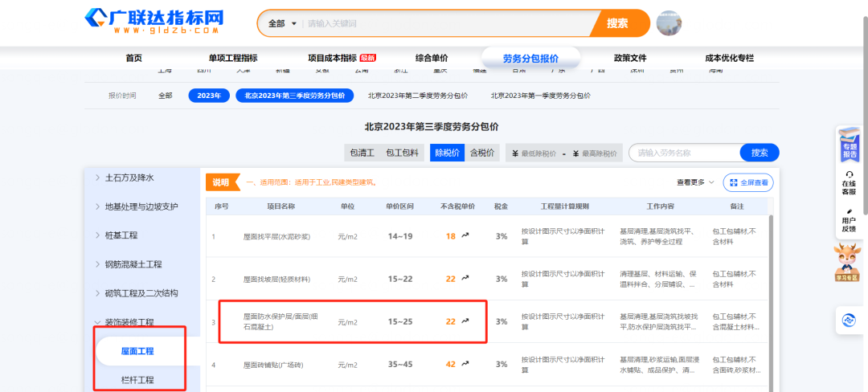Click 屋面砖铺贴(广场砖) item name
The width and height of the screenshot is (868, 392).
tap(273, 365)
